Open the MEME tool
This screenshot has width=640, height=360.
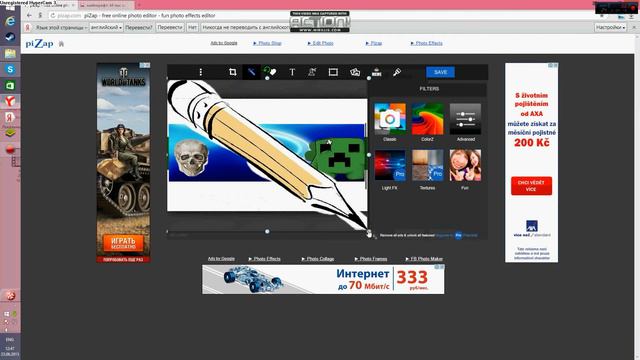click(x=376, y=72)
